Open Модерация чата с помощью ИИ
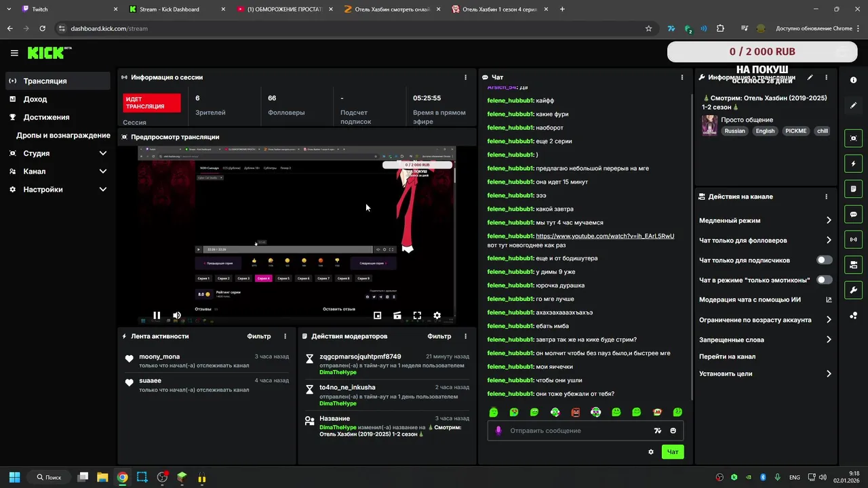This screenshot has height=488, width=868. [765, 300]
